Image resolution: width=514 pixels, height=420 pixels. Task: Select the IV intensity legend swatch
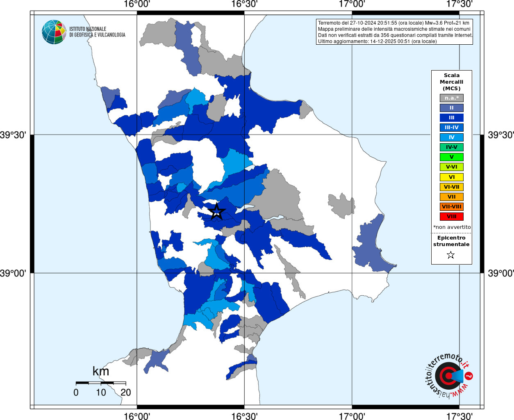(x=452, y=137)
